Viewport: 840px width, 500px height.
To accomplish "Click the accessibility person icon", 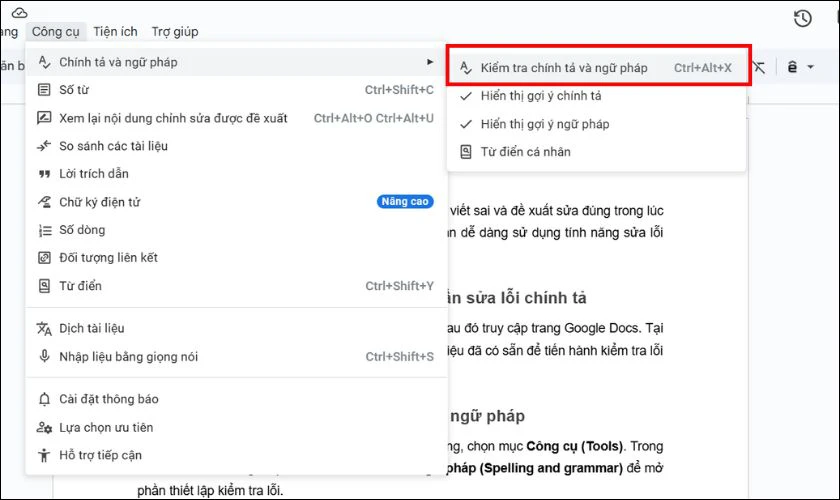I will [x=44, y=455].
